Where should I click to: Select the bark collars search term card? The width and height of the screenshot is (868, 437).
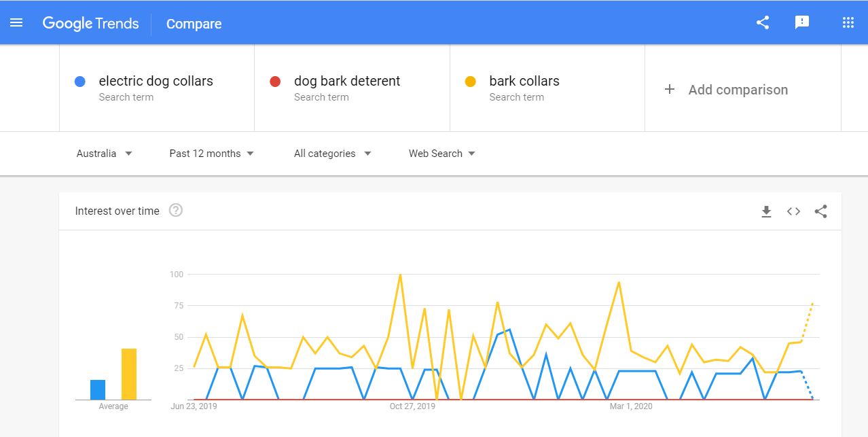[x=524, y=81]
